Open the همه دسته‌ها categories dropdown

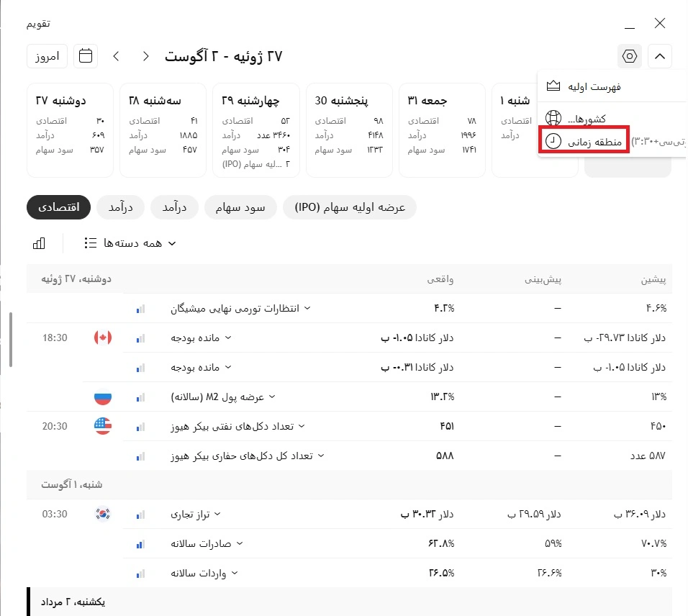130,243
